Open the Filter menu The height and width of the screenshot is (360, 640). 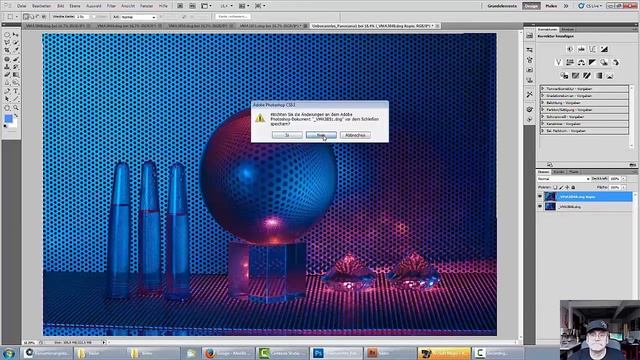coord(111,6)
